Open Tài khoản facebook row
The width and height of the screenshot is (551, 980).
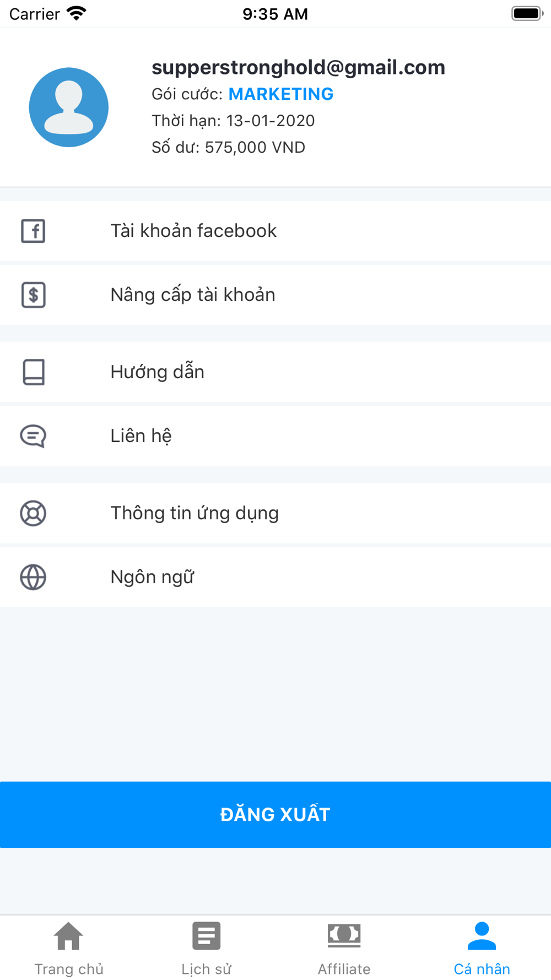[275, 231]
